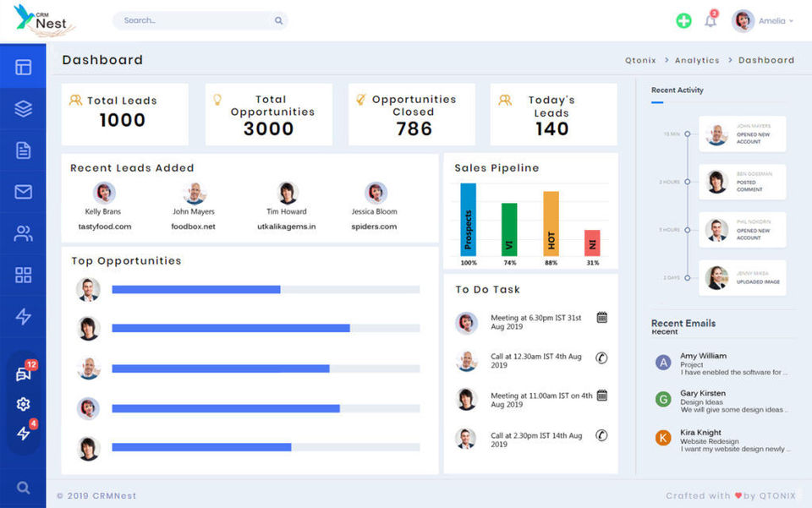The image size is (812, 508).
Task: Open the settings gear in sidebar
Action: pyautogui.click(x=24, y=404)
